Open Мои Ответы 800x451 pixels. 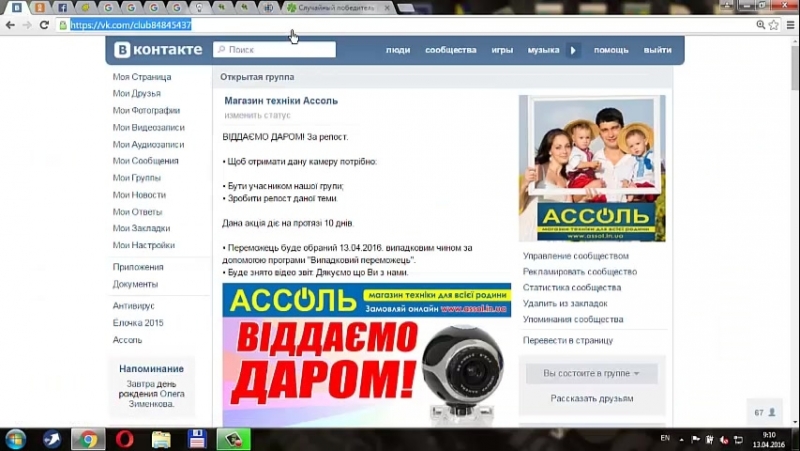click(137, 211)
